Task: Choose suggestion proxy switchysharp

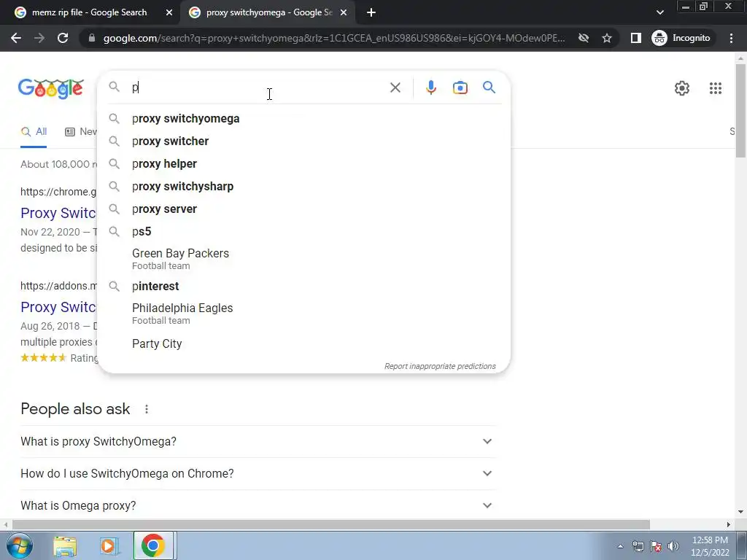Action: click(303, 186)
